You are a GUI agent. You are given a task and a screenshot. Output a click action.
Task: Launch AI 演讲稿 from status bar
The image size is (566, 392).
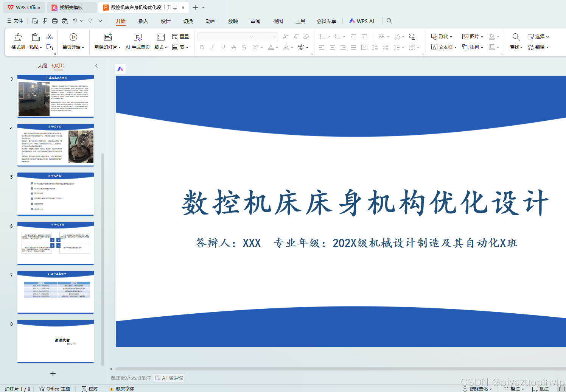point(169,378)
